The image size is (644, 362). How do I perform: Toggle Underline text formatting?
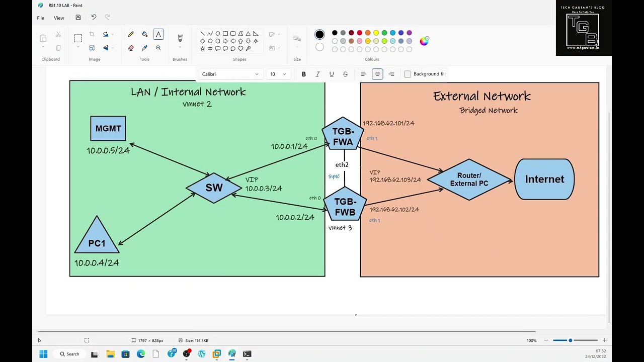pos(332,74)
